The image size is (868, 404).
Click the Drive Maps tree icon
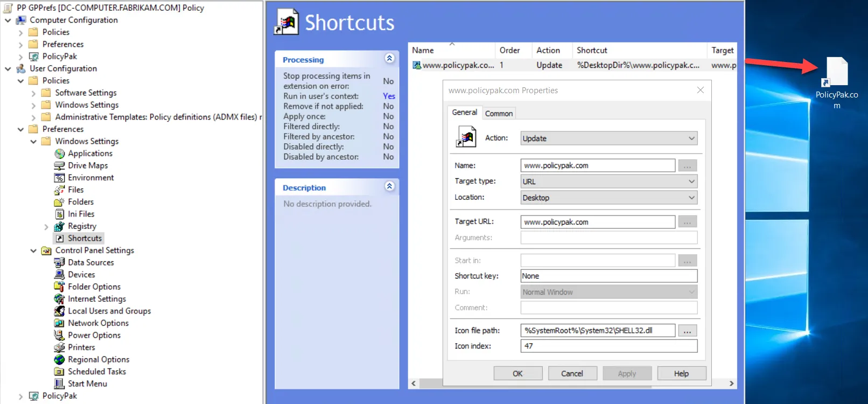coord(59,165)
